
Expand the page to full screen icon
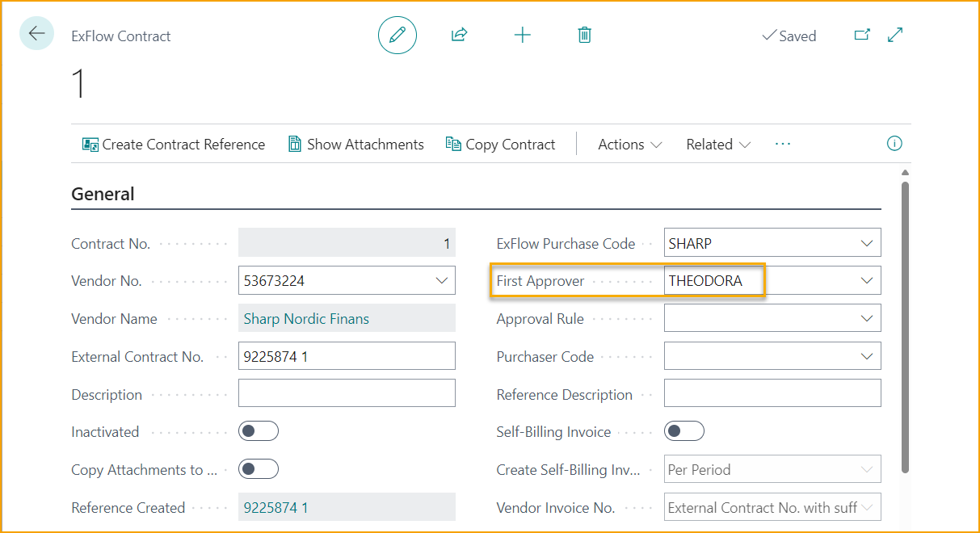894,35
